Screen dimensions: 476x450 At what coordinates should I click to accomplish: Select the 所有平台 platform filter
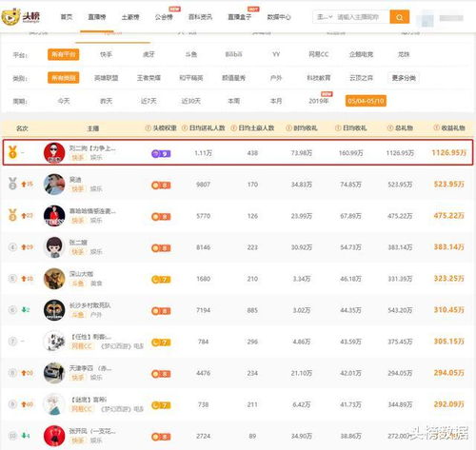(x=64, y=54)
